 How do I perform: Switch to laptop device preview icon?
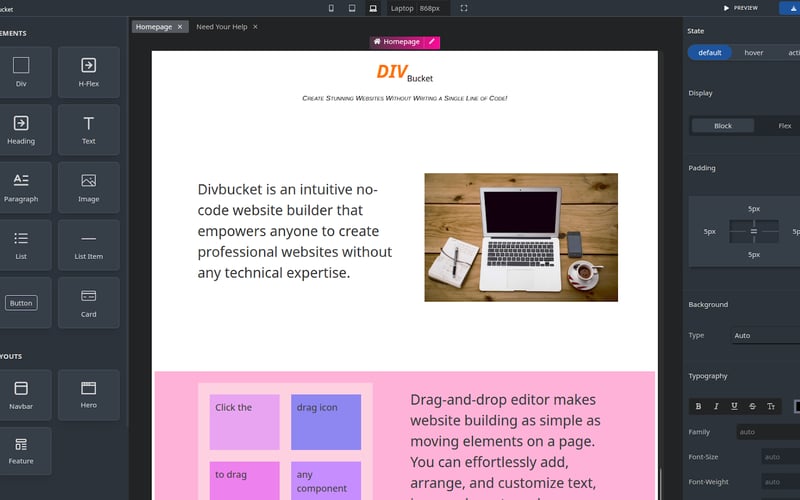(373, 8)
